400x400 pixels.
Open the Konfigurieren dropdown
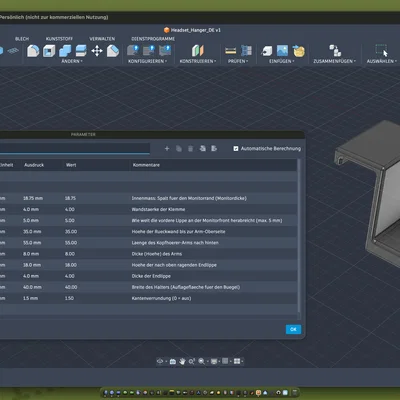tap(147, 61)
